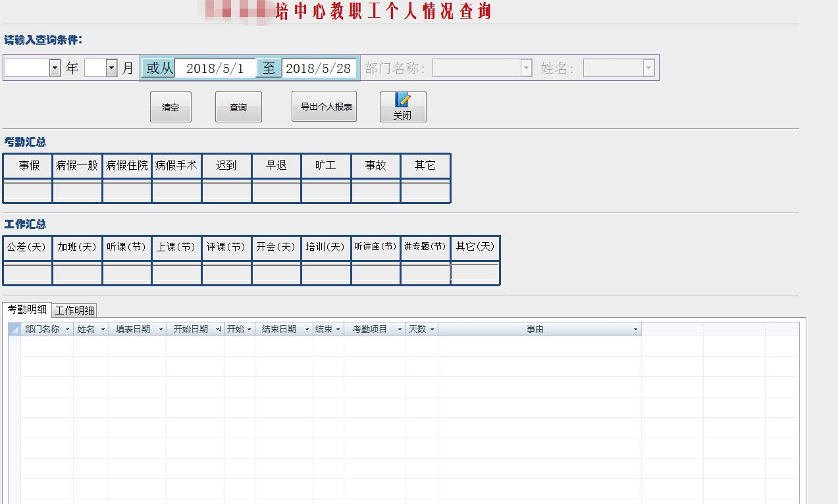This screenshot has width=838, height=504.
Task: Click the 工作汇总 section label
Action: pos(25,224)
